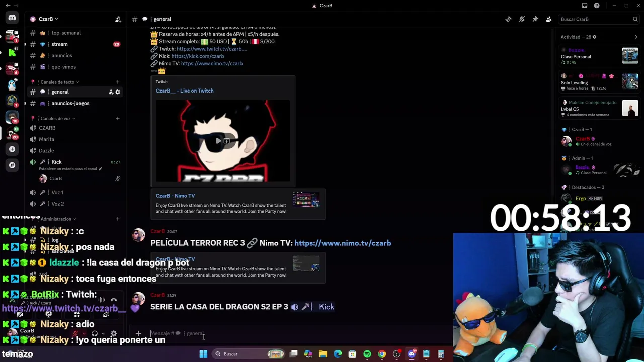Open Microsoft Edge from the taskbar
644x362 pixels.
(x=338, y=354)
